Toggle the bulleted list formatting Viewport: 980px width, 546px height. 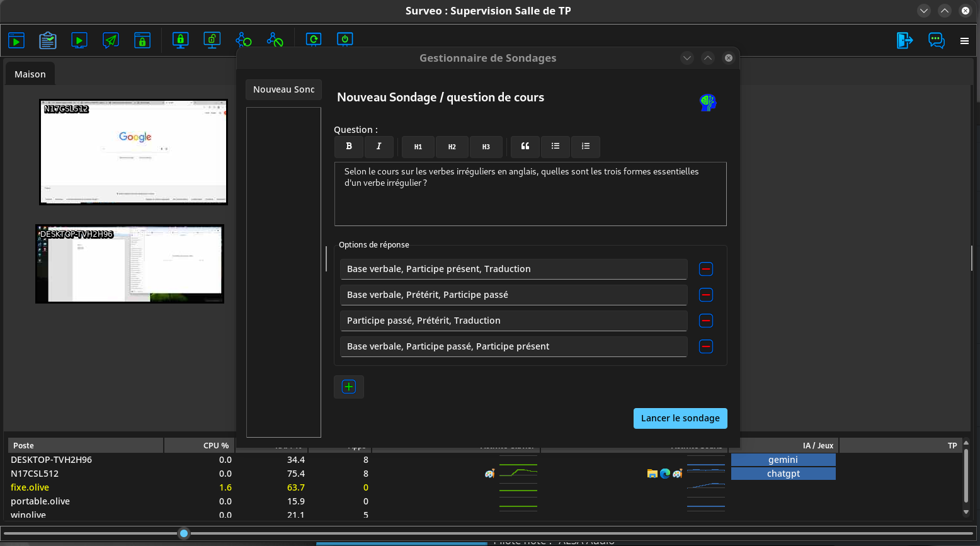(555, 147)
